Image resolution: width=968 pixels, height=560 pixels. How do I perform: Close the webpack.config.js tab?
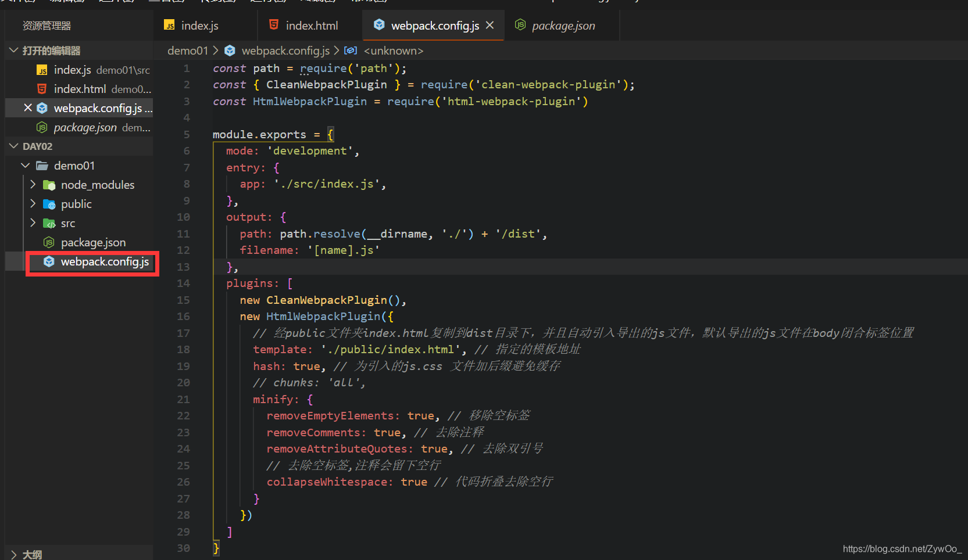(490, 26)
